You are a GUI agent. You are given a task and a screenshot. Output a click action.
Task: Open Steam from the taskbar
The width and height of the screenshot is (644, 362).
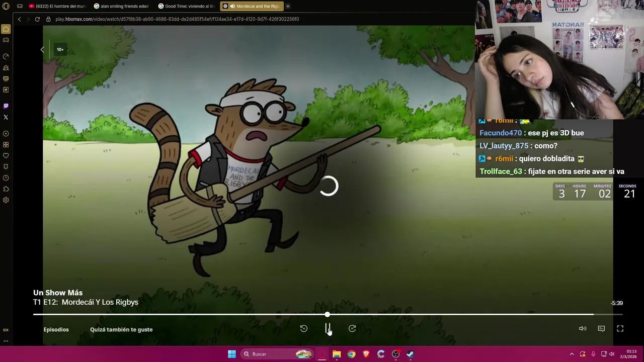411,354
